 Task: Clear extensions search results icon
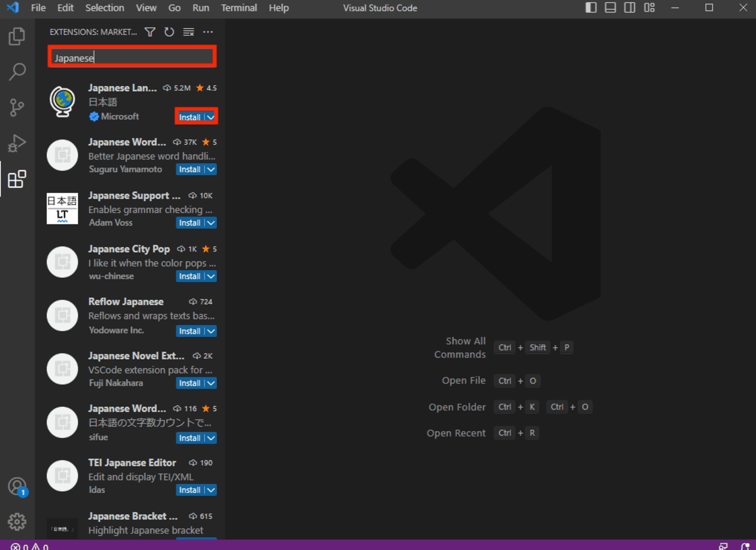point(189,32)
